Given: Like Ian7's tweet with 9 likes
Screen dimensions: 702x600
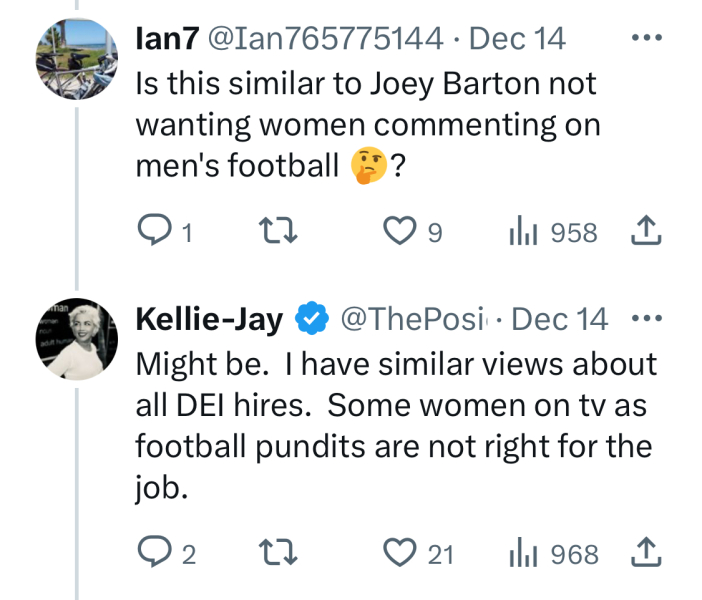Looking at the screenshot, I should pyautogui.click(x=401, y=232).
